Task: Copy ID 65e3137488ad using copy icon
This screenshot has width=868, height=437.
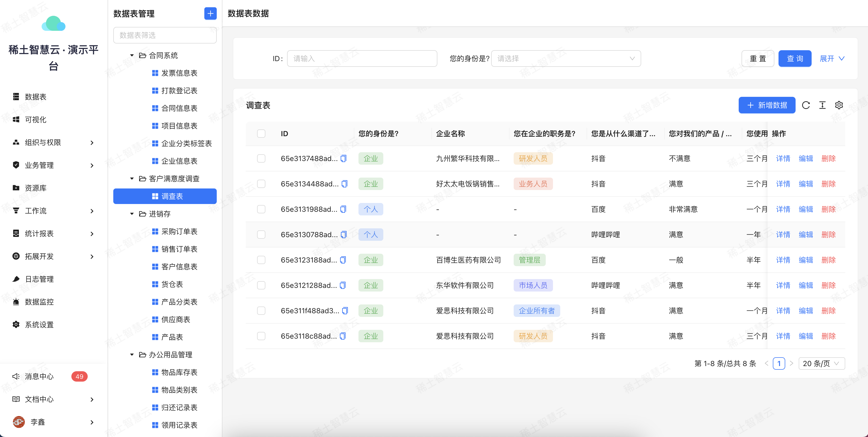Action: pos(343,158)
